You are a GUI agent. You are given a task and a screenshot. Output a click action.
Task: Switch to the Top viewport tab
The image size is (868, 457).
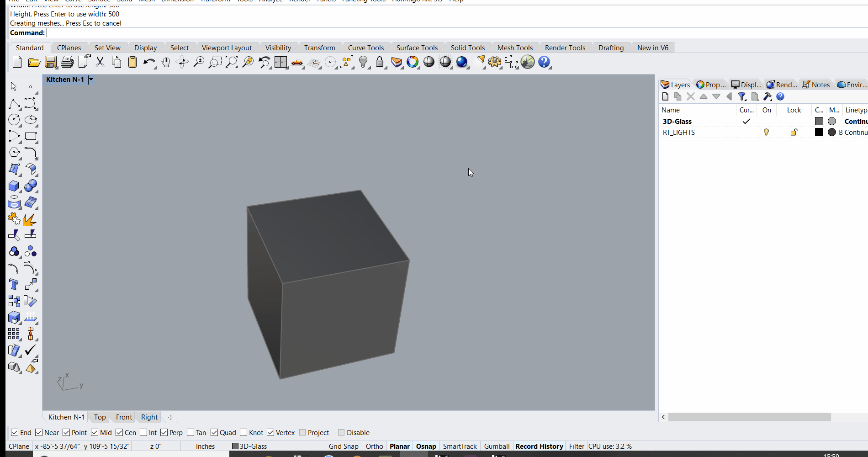click(x=100, y=417)
